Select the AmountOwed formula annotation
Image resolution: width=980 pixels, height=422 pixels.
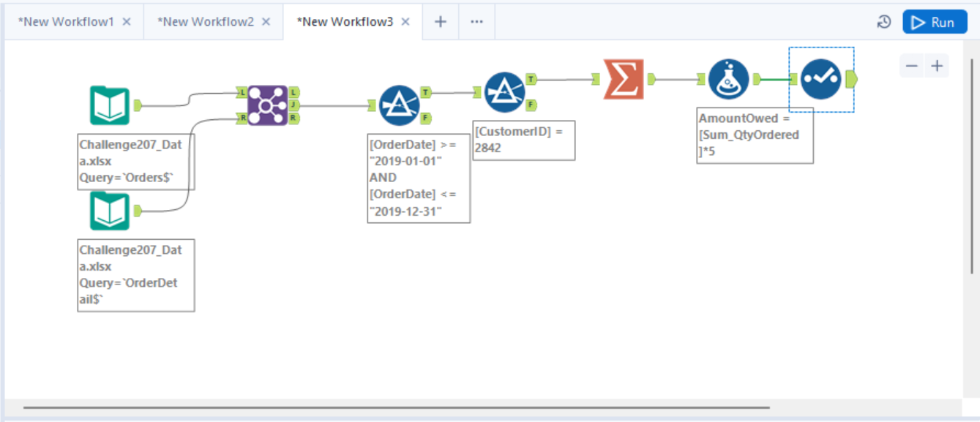(x=755, y=135)
